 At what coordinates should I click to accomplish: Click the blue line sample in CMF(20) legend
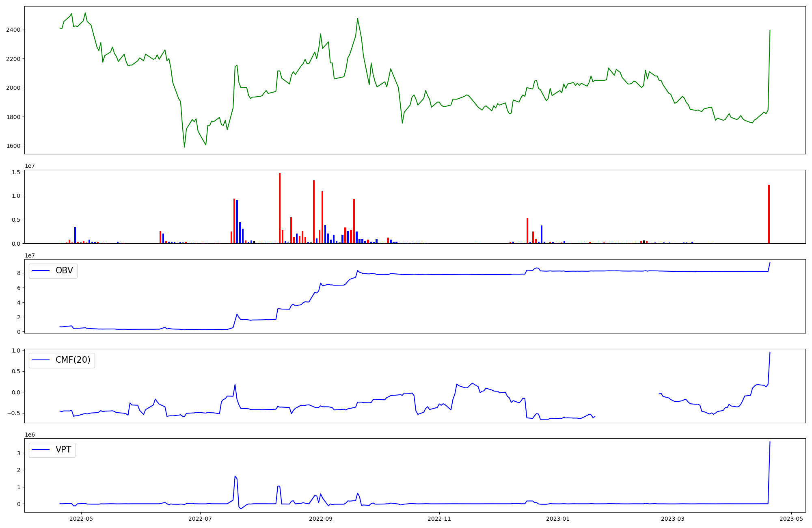coord(41,360)
